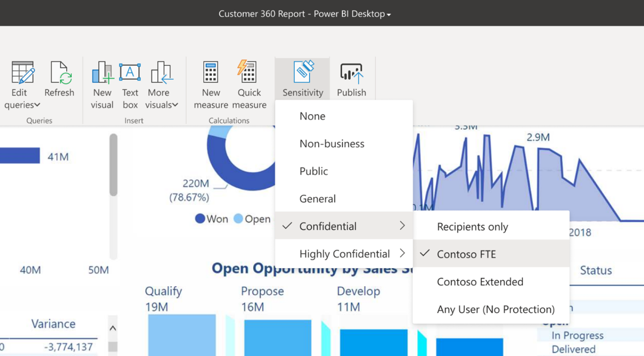Choose the Recipients only option
The width and height of the screenshot is (644, 356).
point(472,226)
